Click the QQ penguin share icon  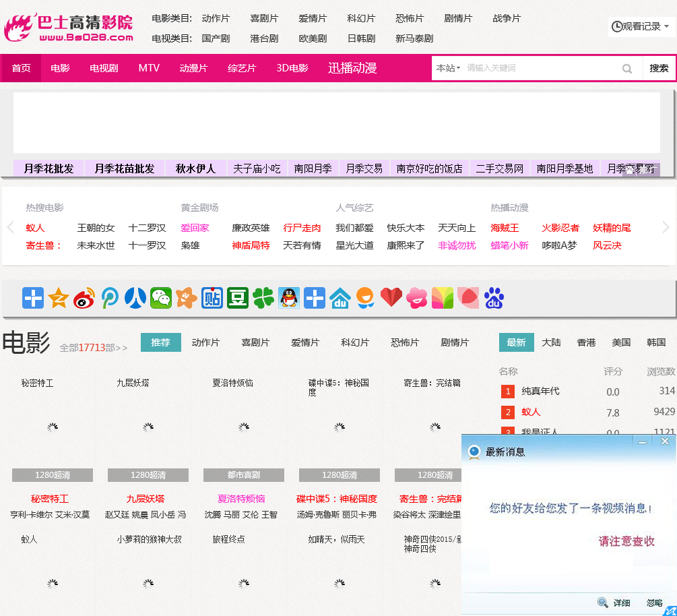click(289, 298)
